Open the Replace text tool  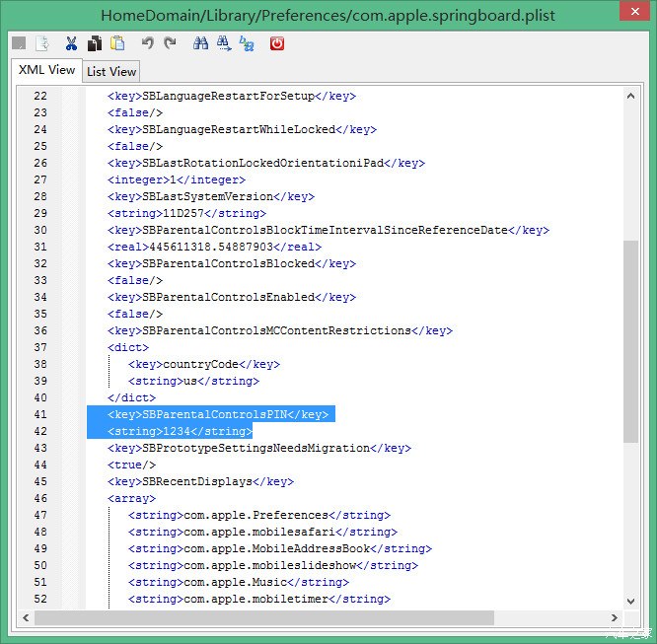247,43
